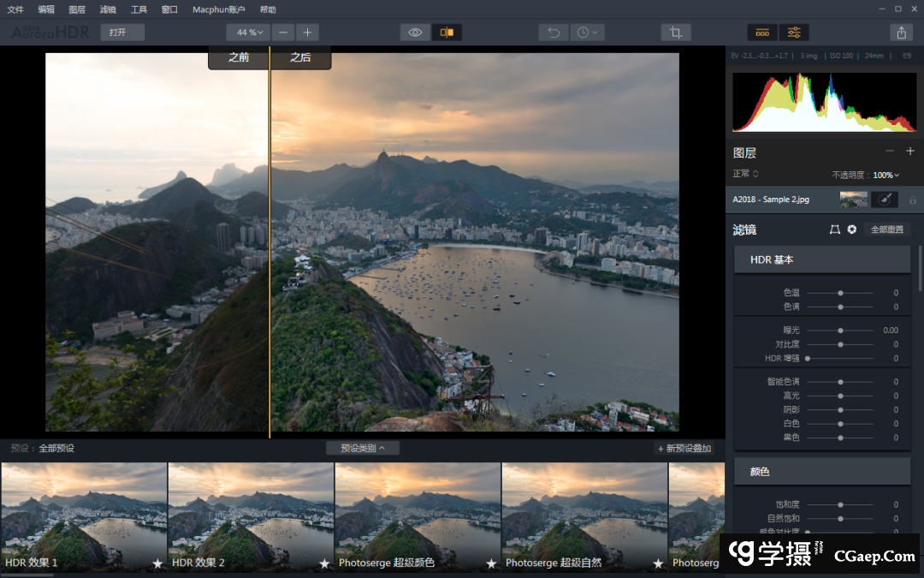The height and width of the screenshot is (578, 924).
Task: Click the undo arrow icon
Action: pos(554,33)
